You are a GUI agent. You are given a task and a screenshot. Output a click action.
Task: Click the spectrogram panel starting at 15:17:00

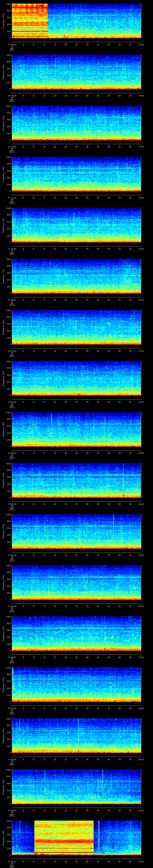click(77, 174)
